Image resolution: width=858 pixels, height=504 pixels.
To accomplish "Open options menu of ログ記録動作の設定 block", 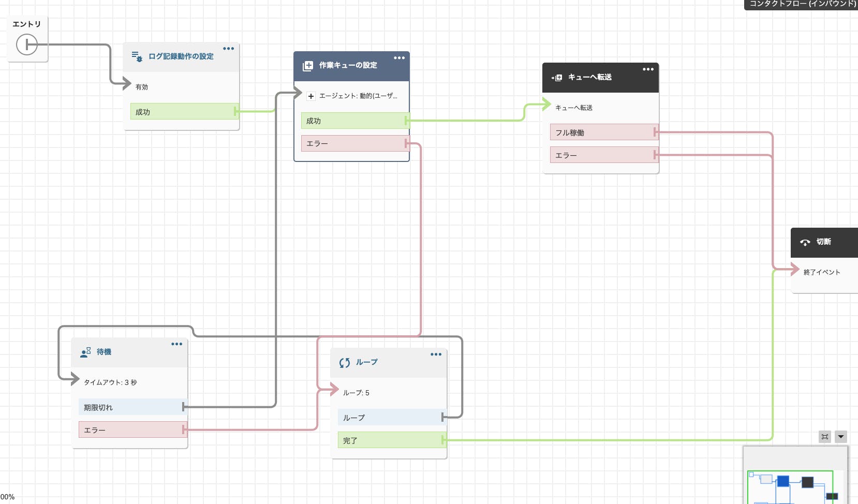I will 228,49.
